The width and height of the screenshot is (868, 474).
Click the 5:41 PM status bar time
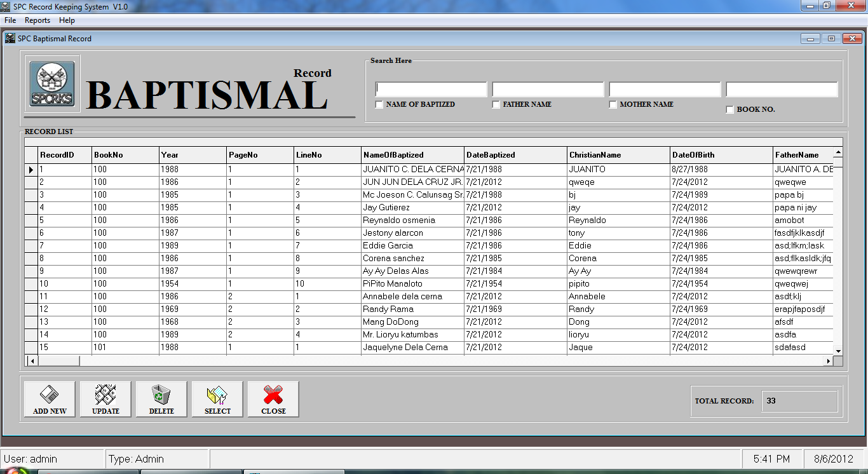pos(771,459)
